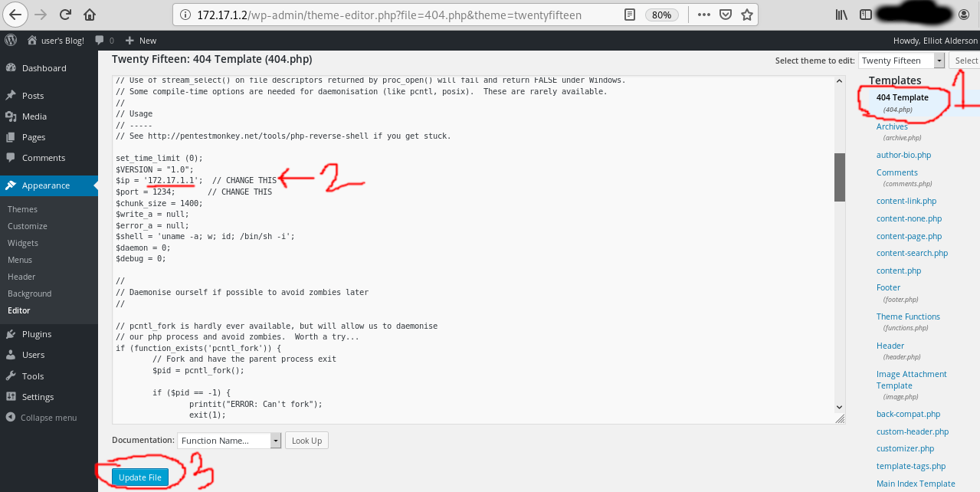Open the Image Attachment Template
This screenshot has width=980, height=492.
pyautogui.click(x=912, y=379)
